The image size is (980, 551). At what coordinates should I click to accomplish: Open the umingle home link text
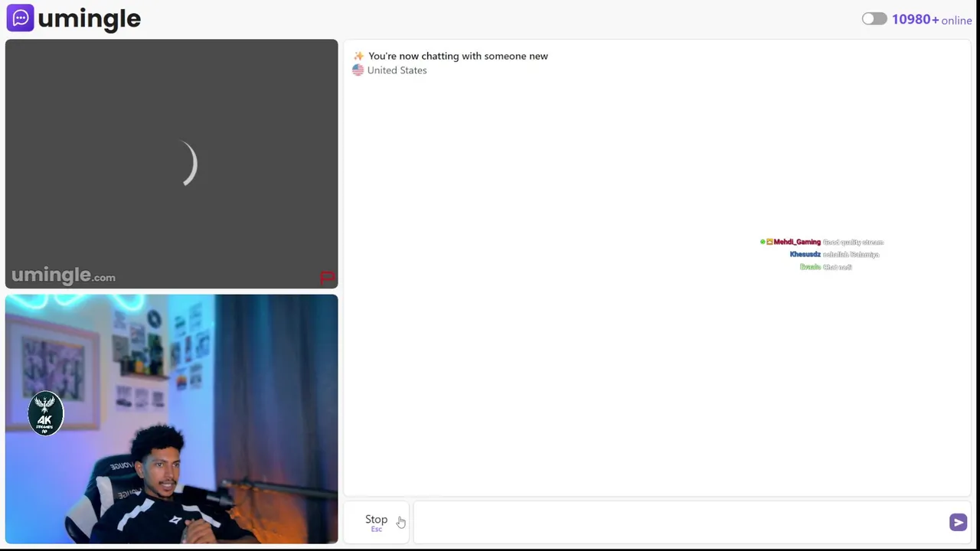click(x=89, y=18)
